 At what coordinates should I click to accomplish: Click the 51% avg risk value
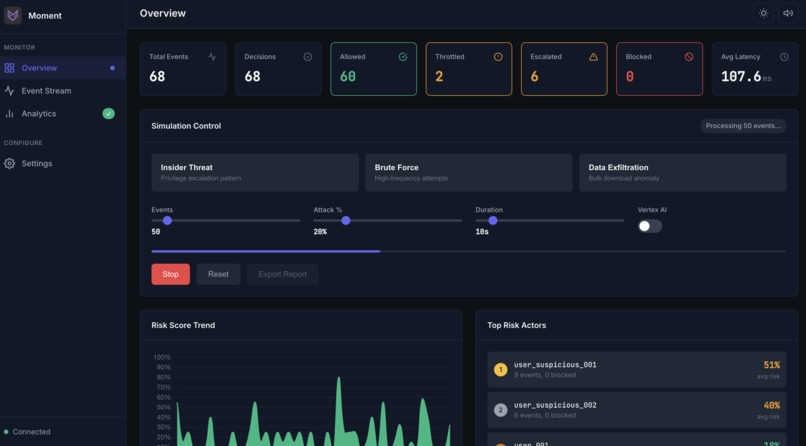click(x=772, y=365)
